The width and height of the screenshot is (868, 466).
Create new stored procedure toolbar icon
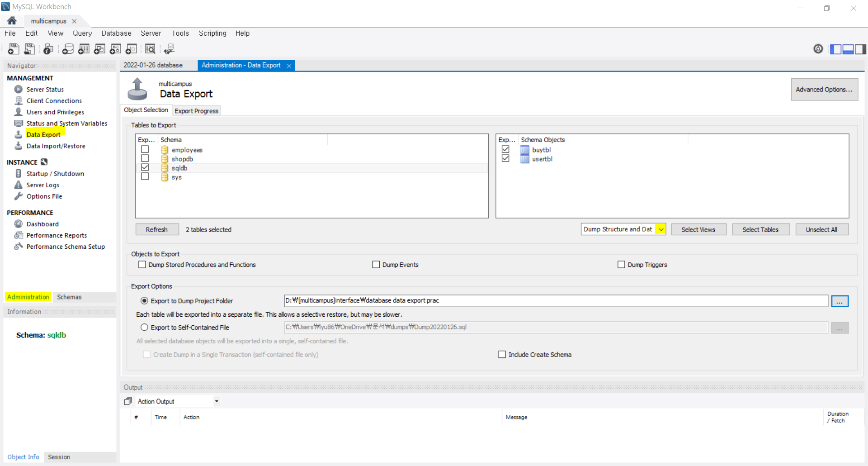pos(115,49)
